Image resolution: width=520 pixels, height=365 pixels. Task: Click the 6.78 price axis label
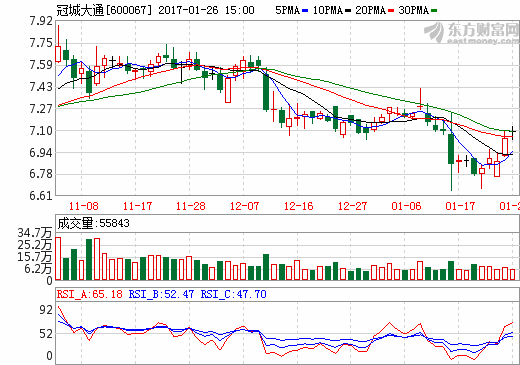[x=41, y=174]
